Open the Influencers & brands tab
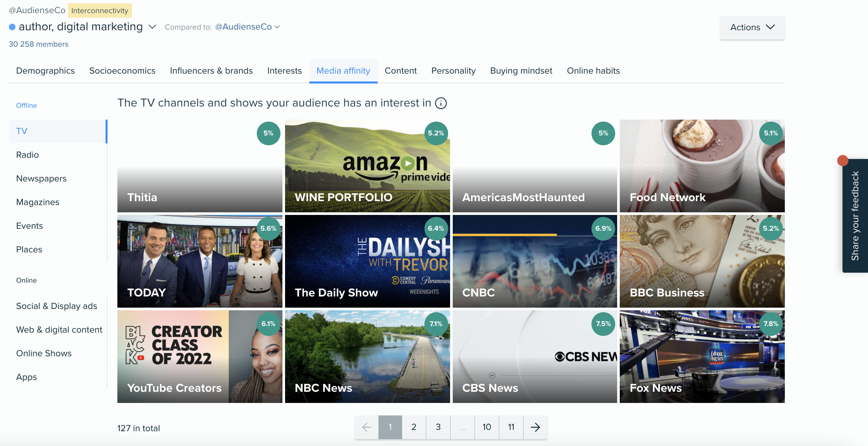This screenshot has width=868, height=446. point(211,71)
